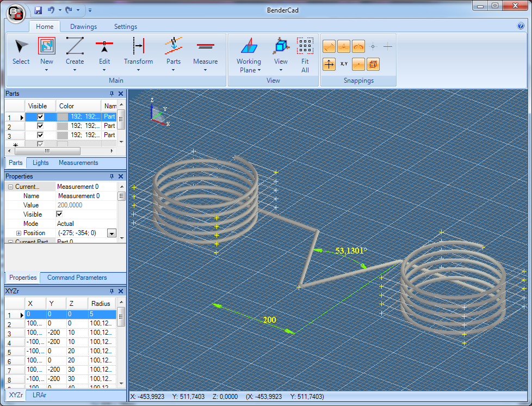Screen dimensions: 532x406
Task: Open the New dropdown arrow
Action: click(x=46, y=70)
